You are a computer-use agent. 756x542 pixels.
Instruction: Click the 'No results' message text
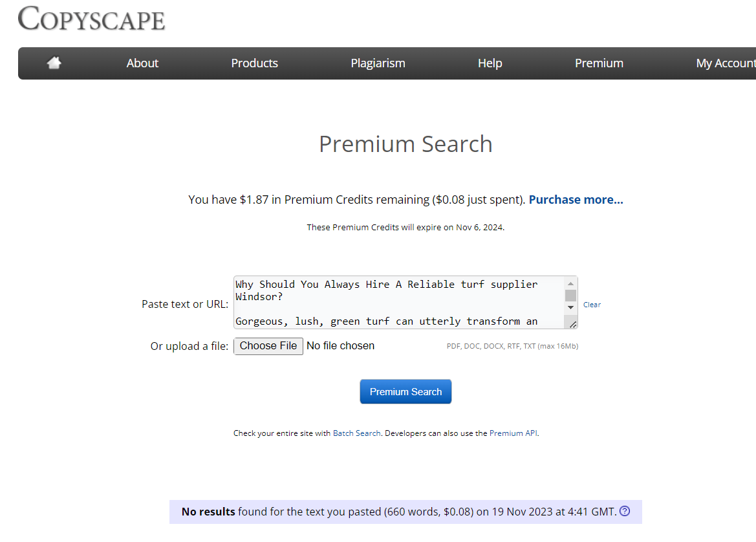pyautogui.click(x=208, y=512)
